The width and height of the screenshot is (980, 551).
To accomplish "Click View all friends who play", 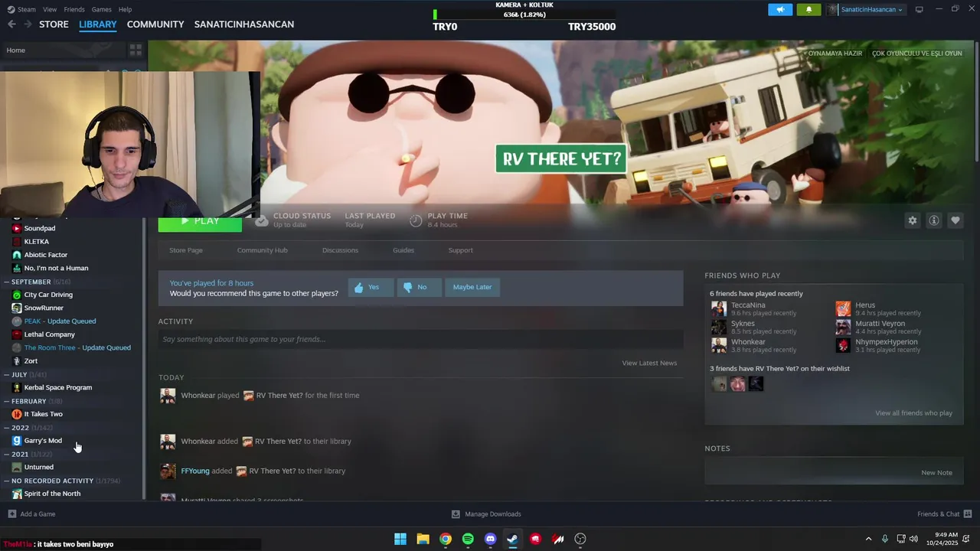I will click(x=913, y=413).
